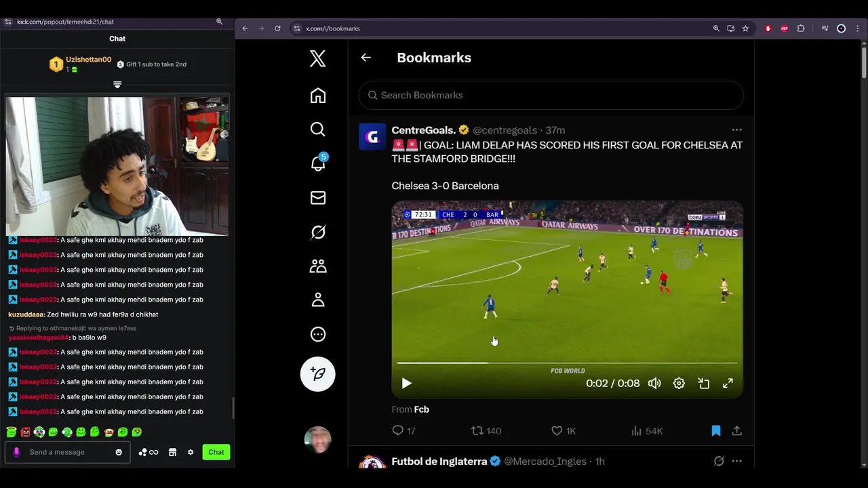Activate voice microphone in chat input

pos(16,452)
